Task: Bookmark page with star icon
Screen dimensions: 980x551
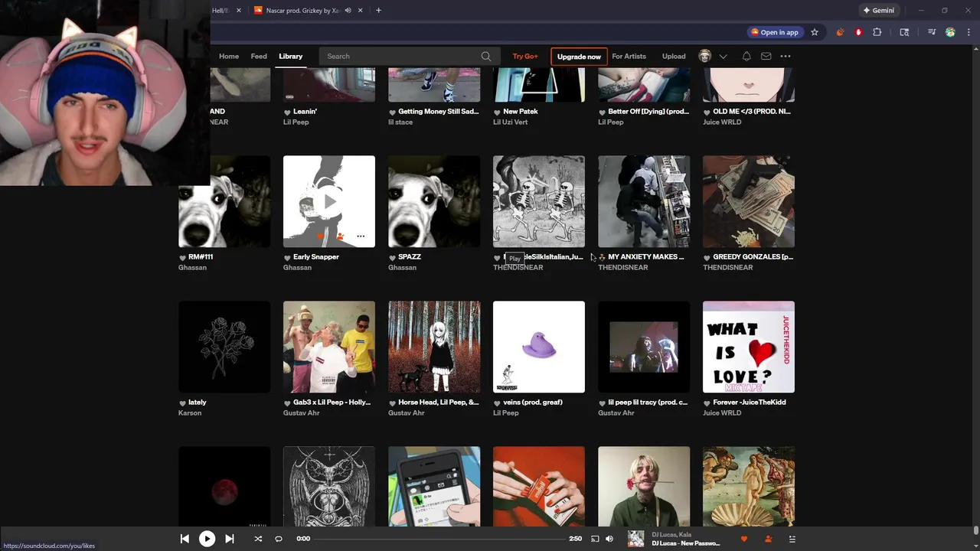Action: [x=815, y=32]
